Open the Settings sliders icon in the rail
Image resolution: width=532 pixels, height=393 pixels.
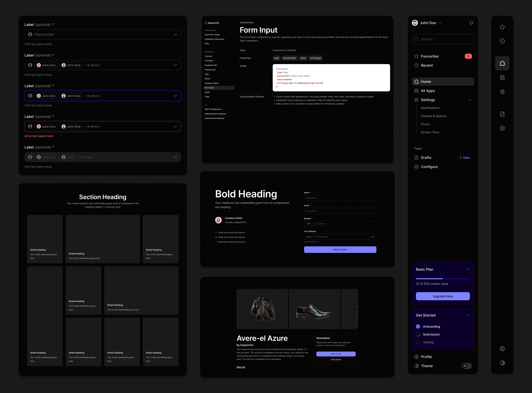click(502, 92)
